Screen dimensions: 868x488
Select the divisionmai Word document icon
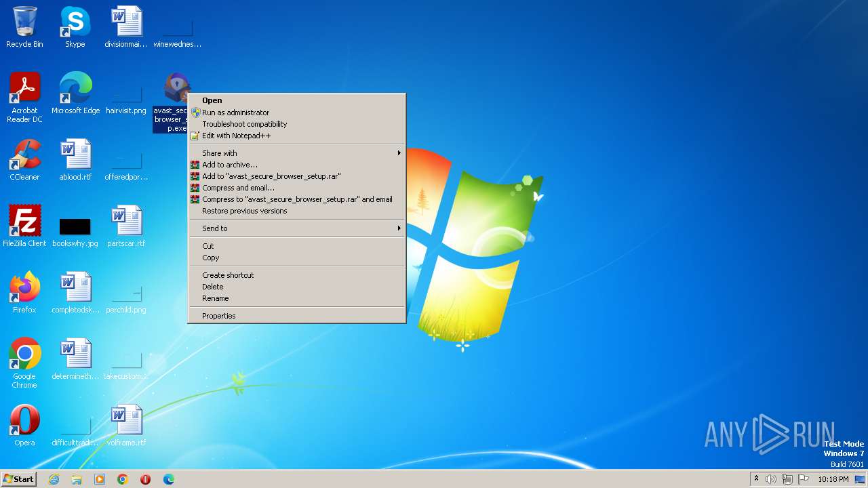[126, 27]
